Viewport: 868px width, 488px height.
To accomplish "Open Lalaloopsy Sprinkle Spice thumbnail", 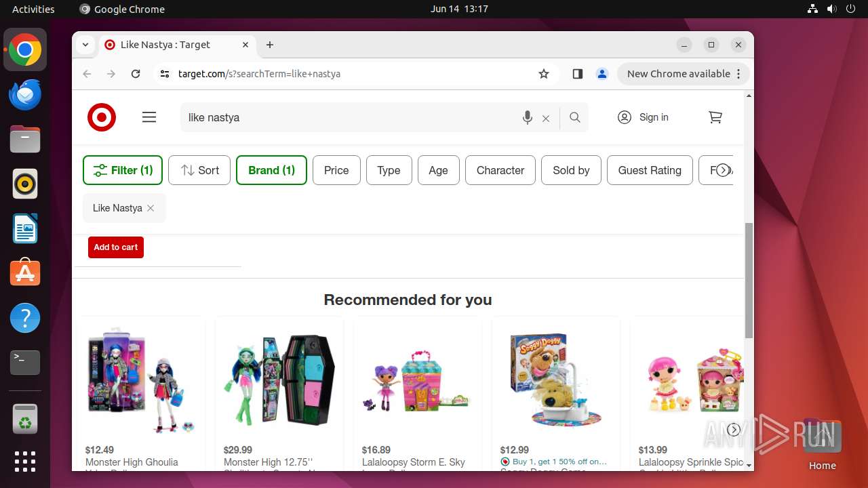I will (692, 380).
